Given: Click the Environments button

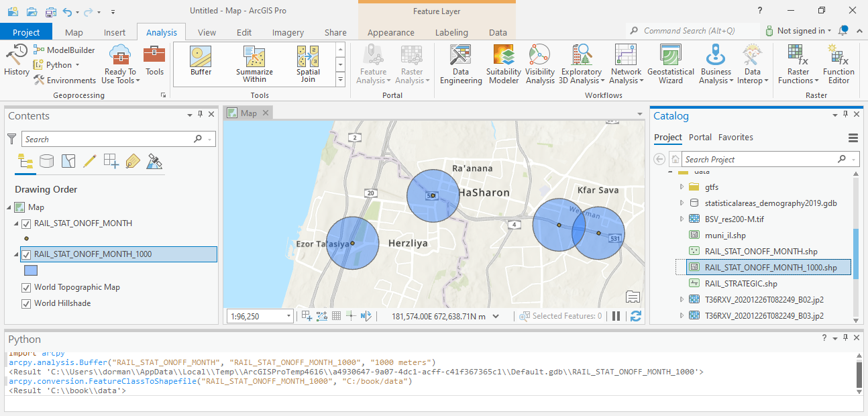Looking at the screenshot, I should pos(64,81).
